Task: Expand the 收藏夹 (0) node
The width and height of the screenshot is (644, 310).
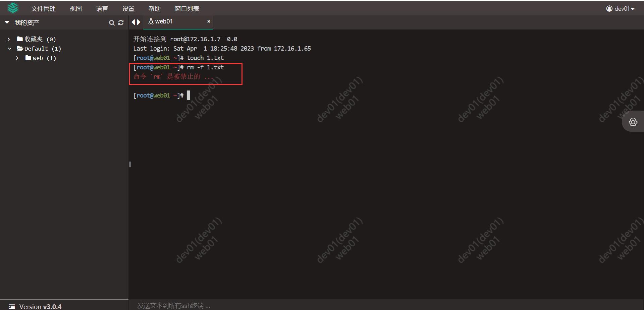Action: coord(9,39)
